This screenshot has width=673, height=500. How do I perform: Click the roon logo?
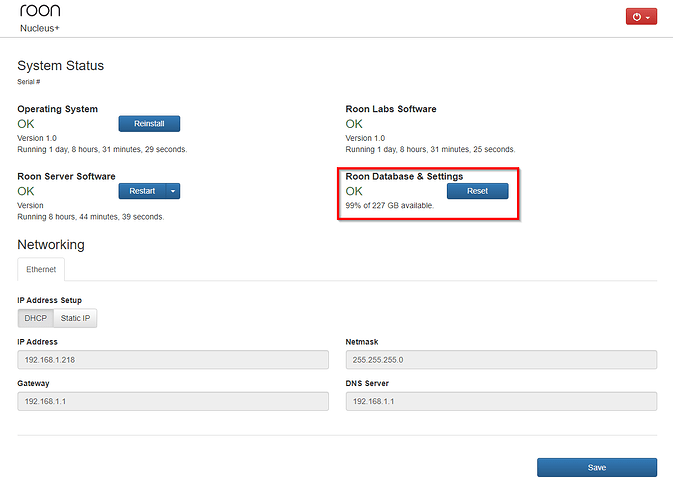(x=40, y=10)
